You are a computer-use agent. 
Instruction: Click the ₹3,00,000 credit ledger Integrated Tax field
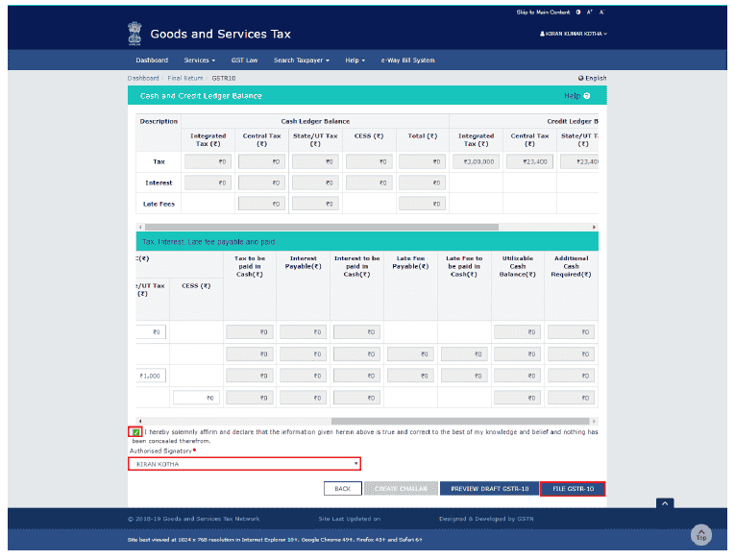[x=476, y=161]
